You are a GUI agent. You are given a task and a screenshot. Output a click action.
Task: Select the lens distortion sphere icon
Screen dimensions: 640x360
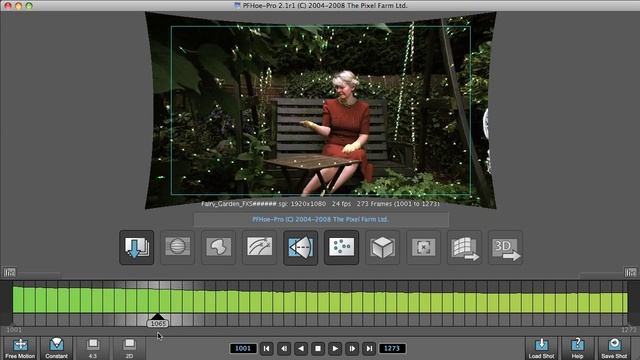(178, 247)
